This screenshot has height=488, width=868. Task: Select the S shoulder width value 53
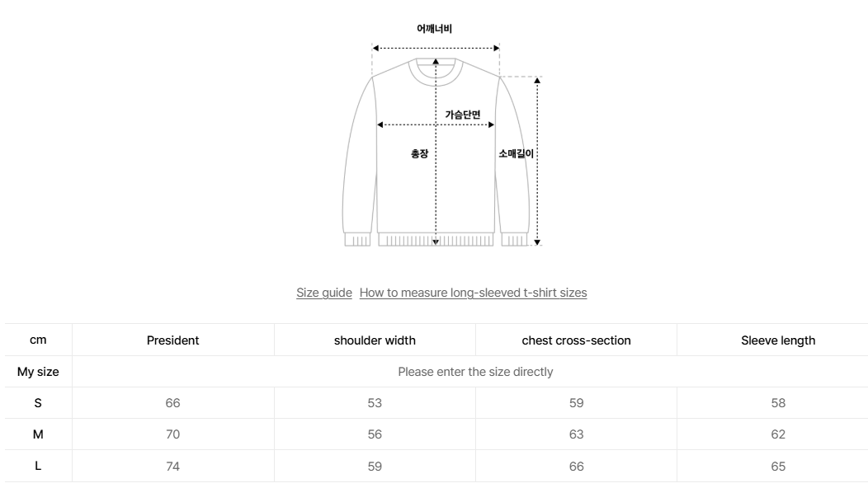pyautogui.click(x=375, y=403)
